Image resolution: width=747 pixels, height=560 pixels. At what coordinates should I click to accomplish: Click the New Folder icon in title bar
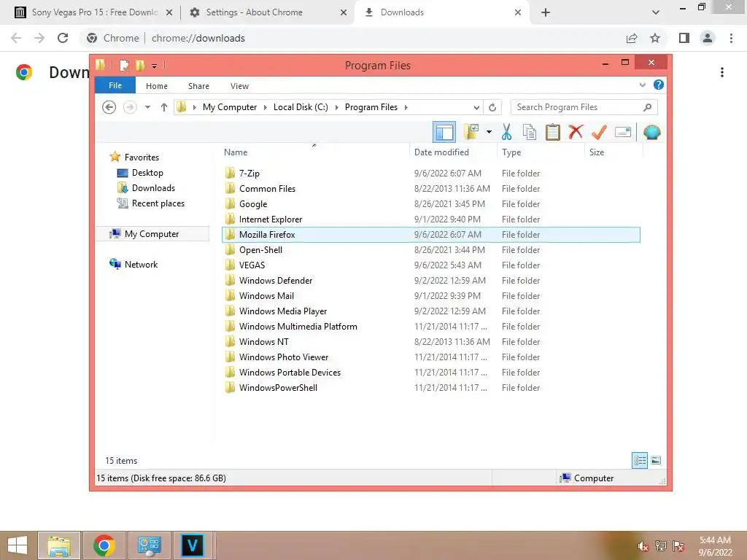(140, 65)
